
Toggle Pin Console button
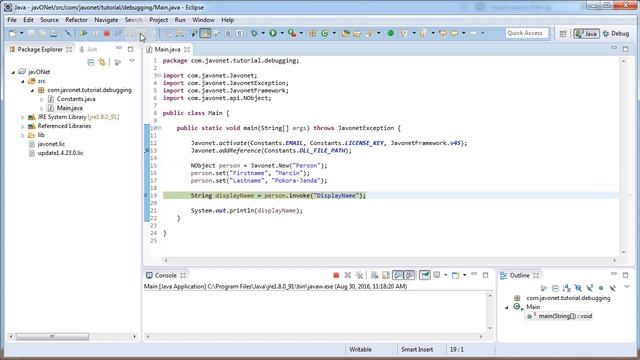click(425, 276)
